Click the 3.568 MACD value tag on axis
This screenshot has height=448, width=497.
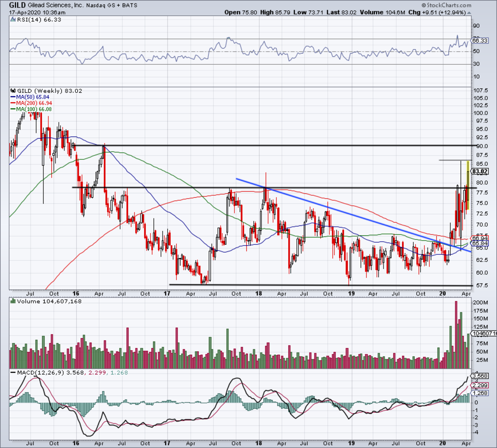pos(480,376)
